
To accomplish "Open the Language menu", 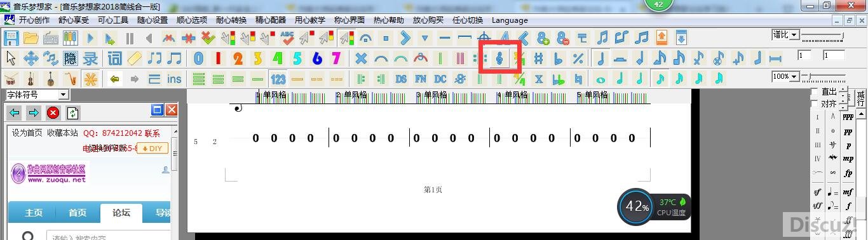I will click(510, 20).
